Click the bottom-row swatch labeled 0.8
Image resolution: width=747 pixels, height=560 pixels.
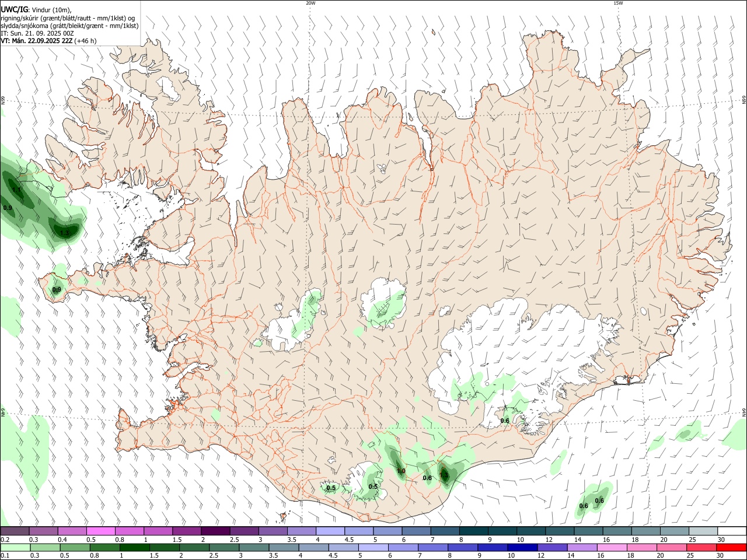pyautogui.click(x=104, y=547)
